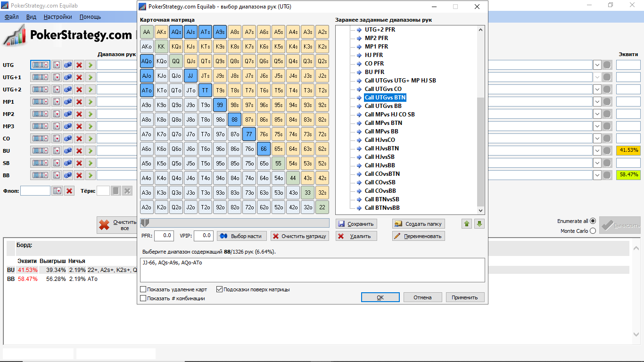Screen dimensions: 644x362
Task: Clear SB row with the red X
Action: 79,163
